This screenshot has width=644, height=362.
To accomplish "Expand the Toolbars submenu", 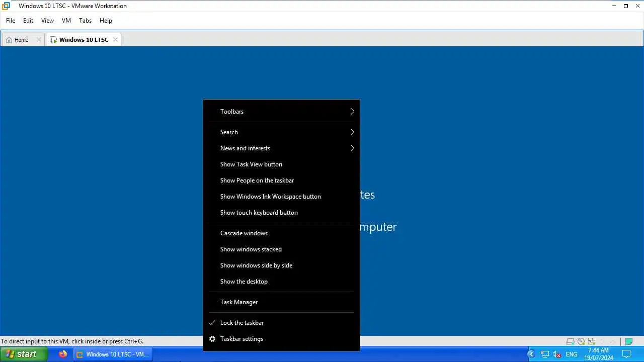I will pyautogui.click(x=281, y=112).
